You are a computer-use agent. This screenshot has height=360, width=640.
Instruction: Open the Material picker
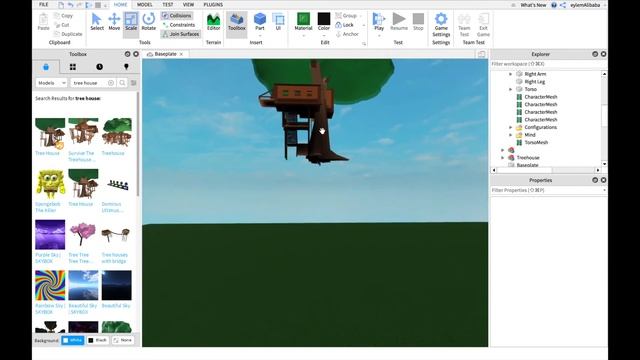(x=303, y=22)
